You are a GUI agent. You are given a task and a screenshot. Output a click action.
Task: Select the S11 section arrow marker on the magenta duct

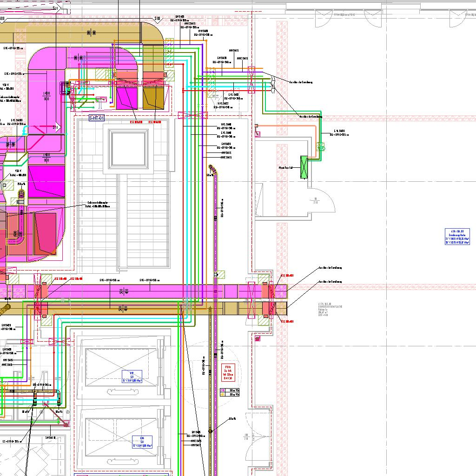[x=56, y=128]
